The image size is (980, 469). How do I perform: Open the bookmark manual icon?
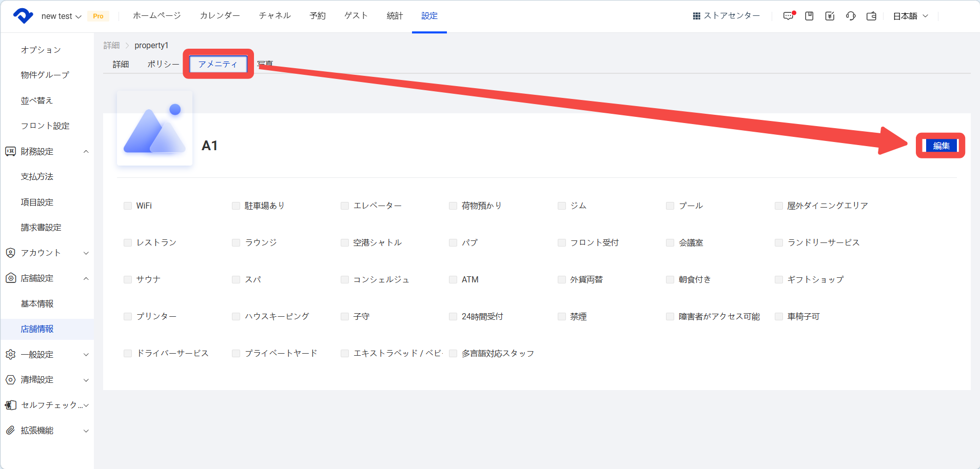pyautogui.click(x=809, y=16)
